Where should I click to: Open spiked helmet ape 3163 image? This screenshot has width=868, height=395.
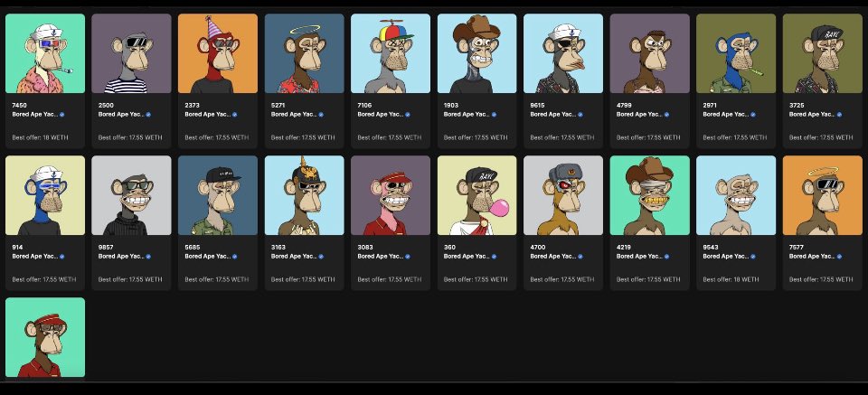click(x=305, y=195)
